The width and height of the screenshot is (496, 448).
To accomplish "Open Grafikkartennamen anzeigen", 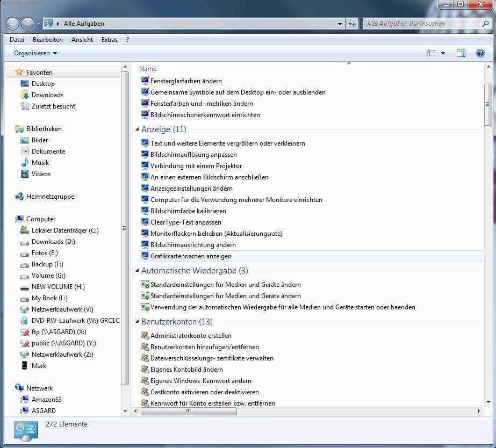I will point(191,256).
